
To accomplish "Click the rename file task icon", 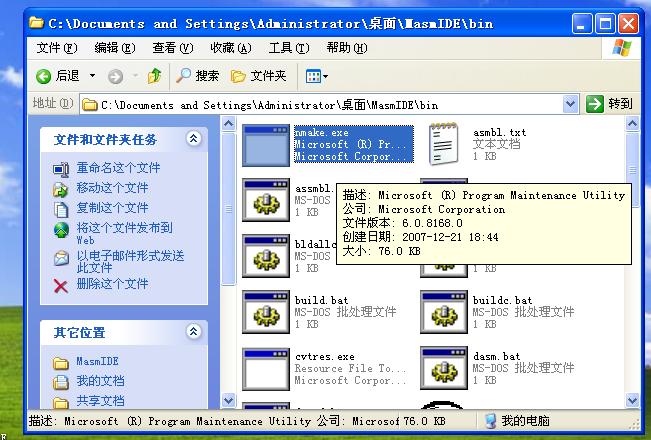I will click(x=61, y=169).
